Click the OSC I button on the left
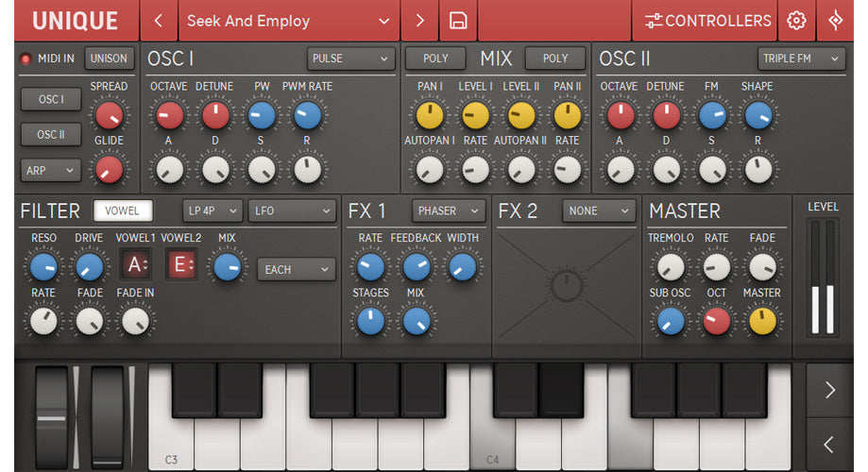This screenshot has width=868, height=472. click(x=51, y=99)
